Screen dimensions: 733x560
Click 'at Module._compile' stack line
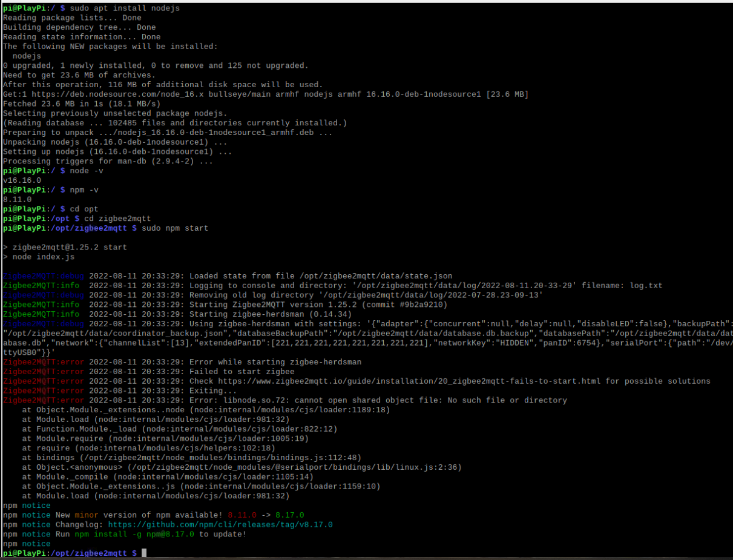tap(167, 477)
